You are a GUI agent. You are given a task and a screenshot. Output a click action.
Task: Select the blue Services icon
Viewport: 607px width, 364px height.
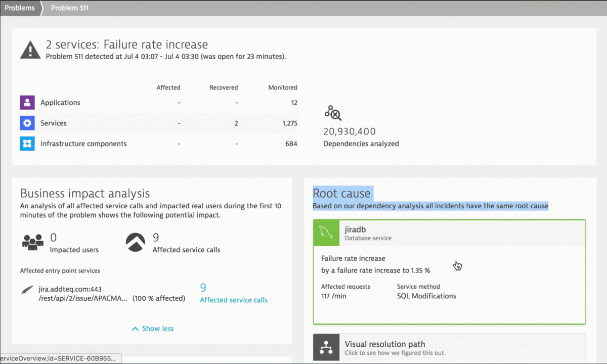click(27, 123)
